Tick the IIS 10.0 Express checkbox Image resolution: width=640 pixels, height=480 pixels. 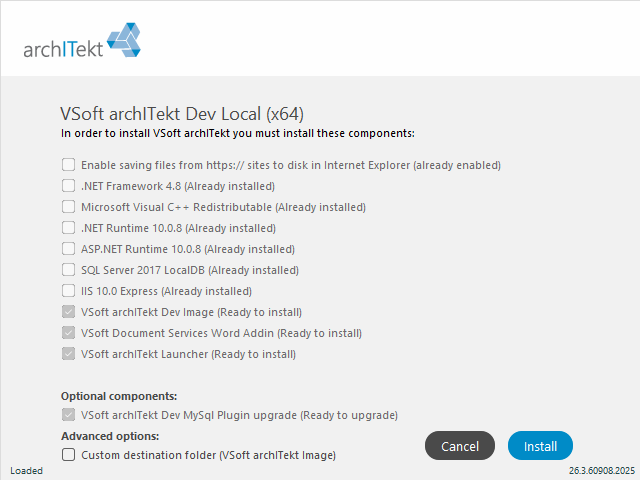coord(68,291)
